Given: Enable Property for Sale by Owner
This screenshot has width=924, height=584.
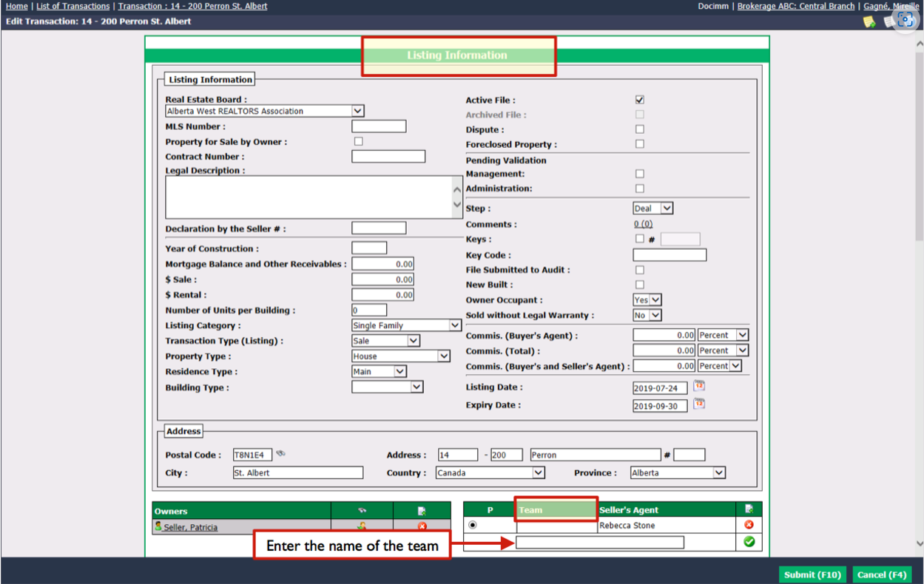Looking at the screenshot, I should tap(359, 141).
